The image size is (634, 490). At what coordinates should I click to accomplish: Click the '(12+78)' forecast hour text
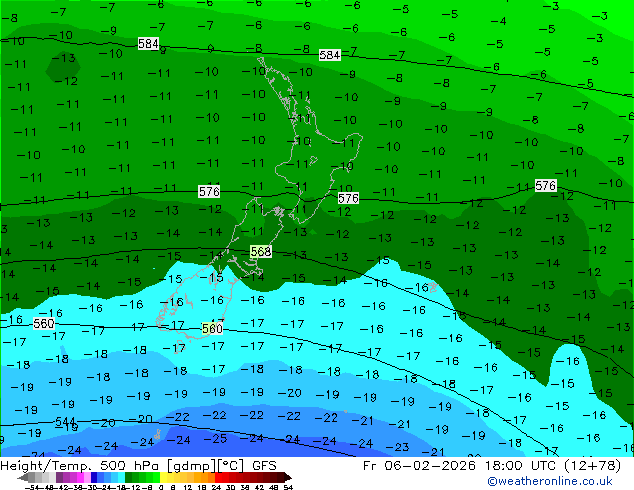[594, 466]
